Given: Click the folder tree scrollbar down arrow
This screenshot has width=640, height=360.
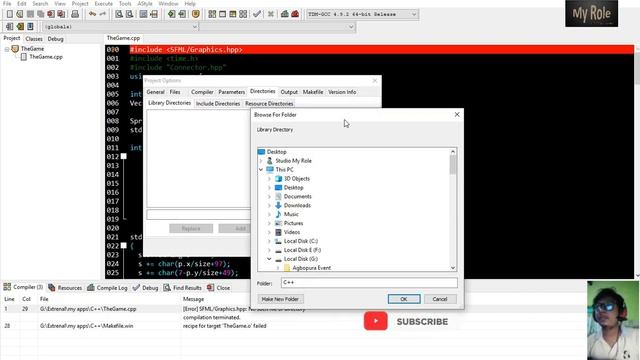Looking at the screenshot, I should tap(453, 268).
